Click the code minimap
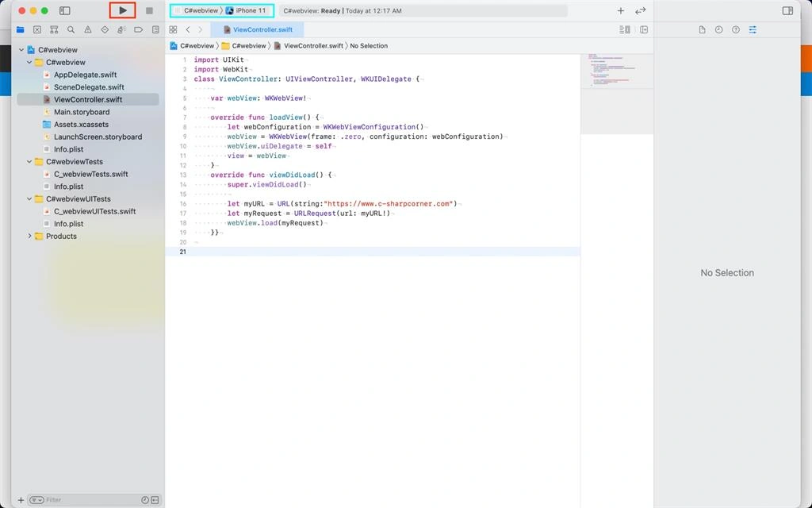The height and width of the screenshot is (508, 812). 616,70
